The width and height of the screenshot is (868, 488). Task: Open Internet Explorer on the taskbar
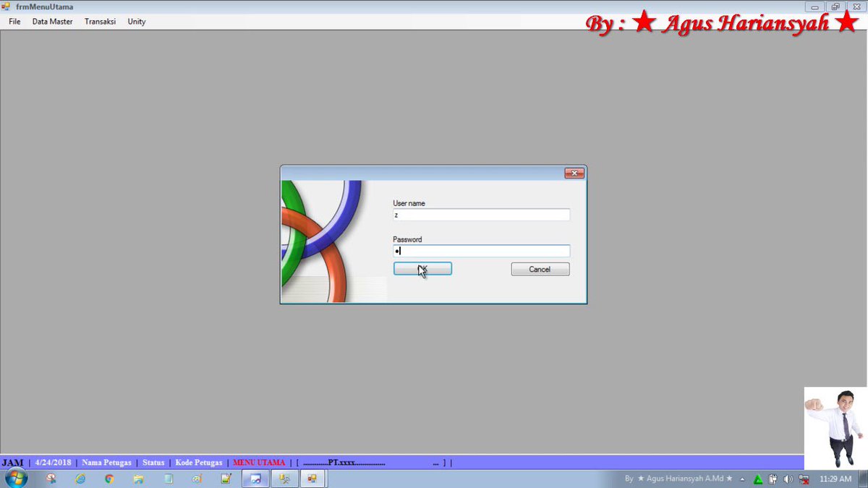pos(81,478)
